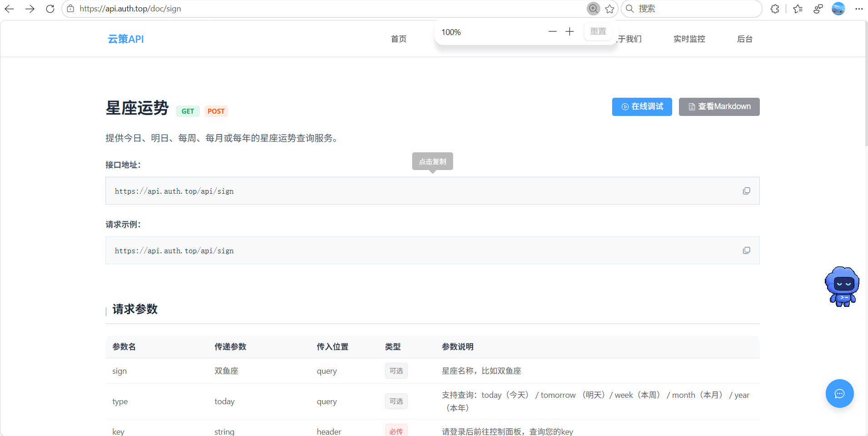Click the 传递参数 column header
The image size is (868, 436).
[230, 347]
